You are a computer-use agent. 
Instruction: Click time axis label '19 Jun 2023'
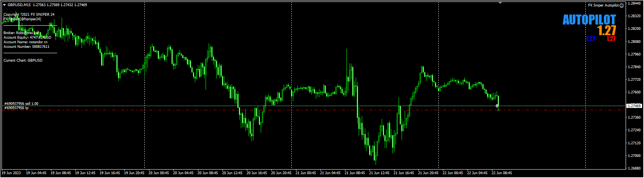coord(11,173)
